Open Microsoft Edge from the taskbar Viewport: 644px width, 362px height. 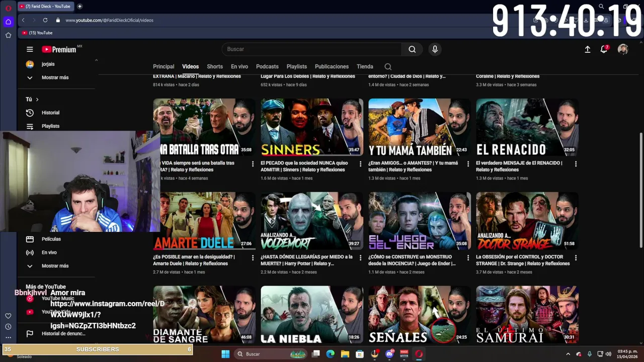pyautogui.click(x=330, y=354)
